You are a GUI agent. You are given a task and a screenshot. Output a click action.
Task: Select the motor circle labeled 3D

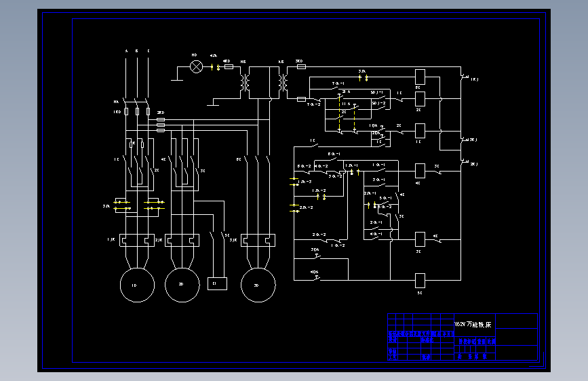tap(258, 285)
